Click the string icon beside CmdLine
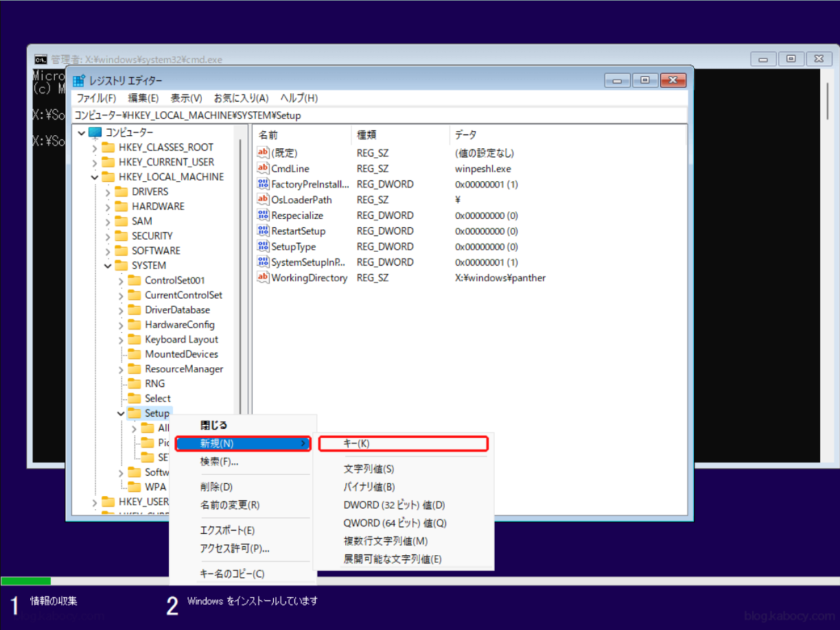 263,168
